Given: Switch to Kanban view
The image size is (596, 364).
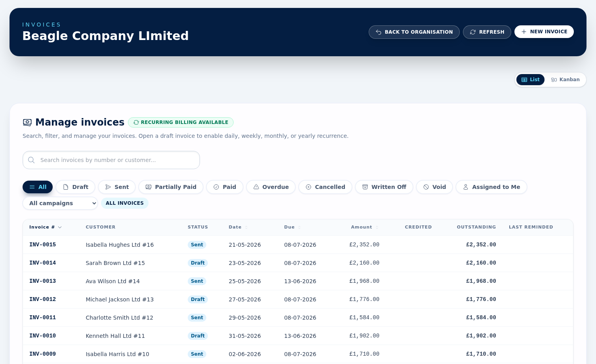Looking at the screenshot, I should pos(565,80).
